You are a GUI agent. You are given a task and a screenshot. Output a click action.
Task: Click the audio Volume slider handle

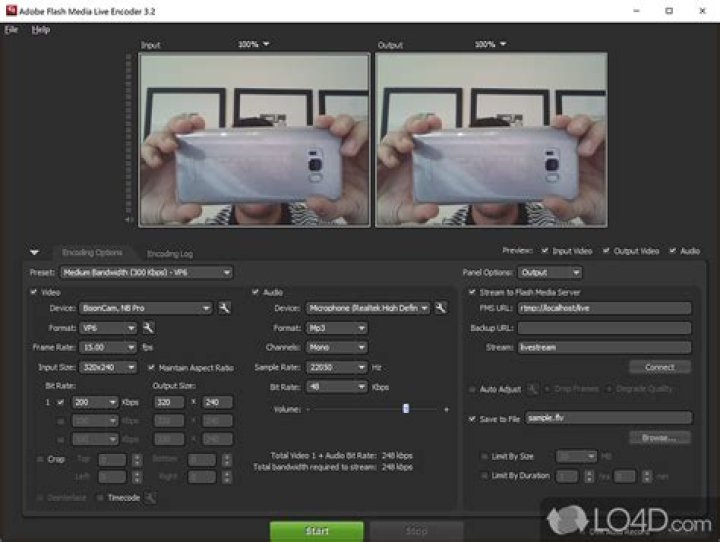click(x=406, y=409)
